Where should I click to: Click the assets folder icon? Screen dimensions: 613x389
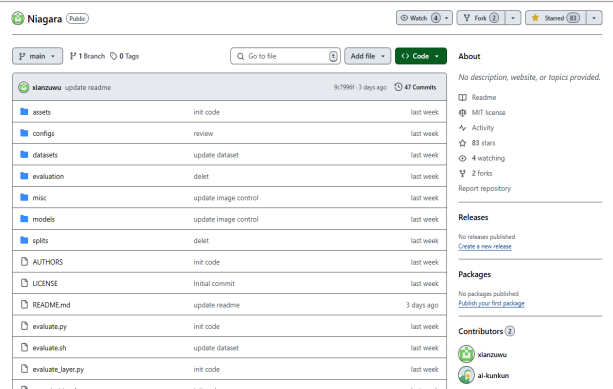click(24, 112)
